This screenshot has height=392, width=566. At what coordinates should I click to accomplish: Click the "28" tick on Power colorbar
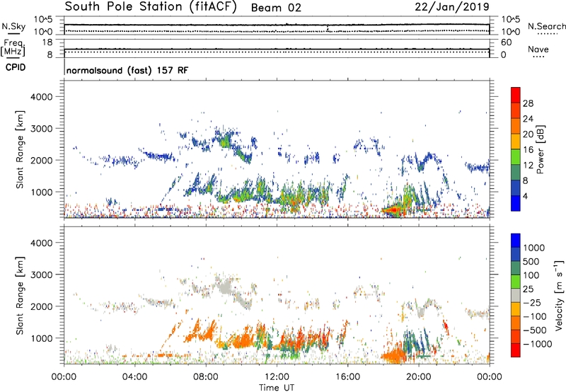(x=528, y=103)
